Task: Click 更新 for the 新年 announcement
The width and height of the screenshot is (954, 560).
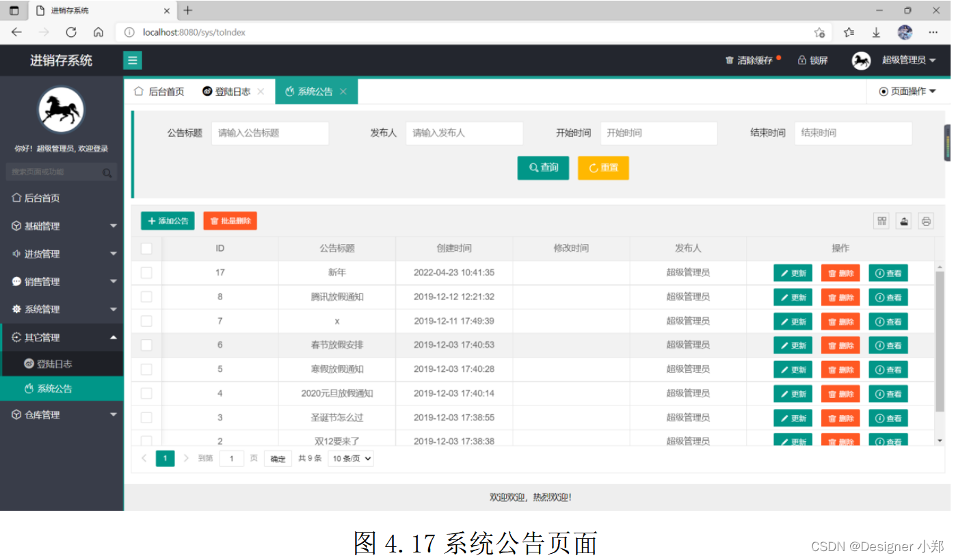Action: [x=793, y=273]
